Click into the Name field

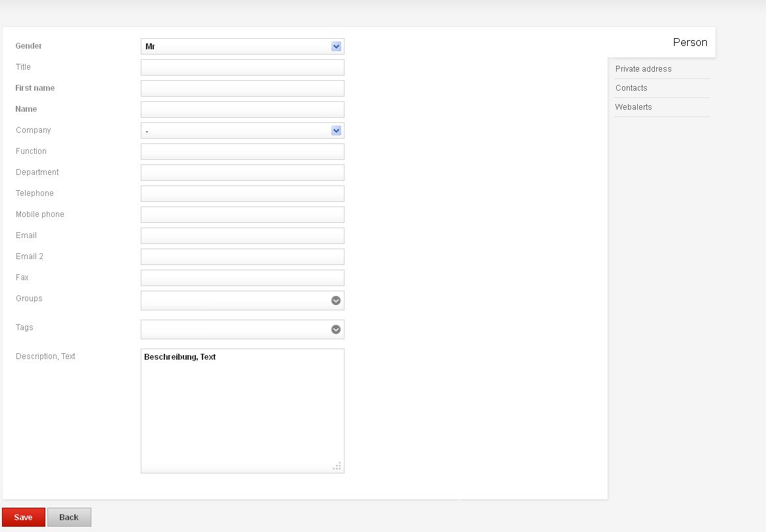coord(242,109)
